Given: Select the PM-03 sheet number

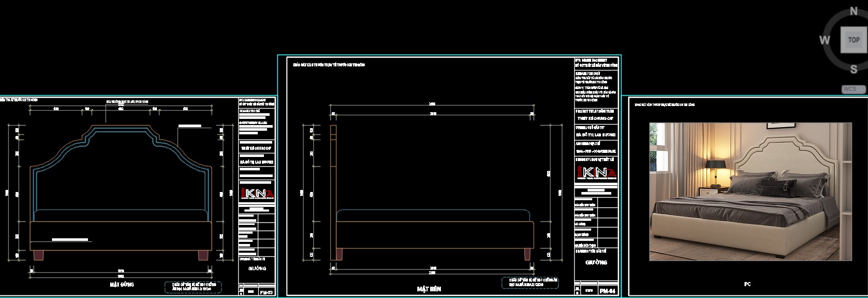Looking at the screenshot, I should point(267,292).
